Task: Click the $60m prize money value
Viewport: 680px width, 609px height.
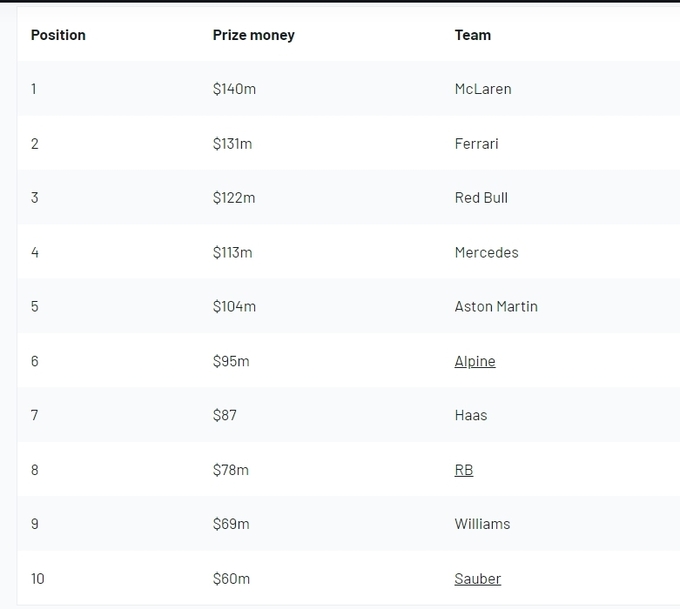Action: click(x=231, y=579)
